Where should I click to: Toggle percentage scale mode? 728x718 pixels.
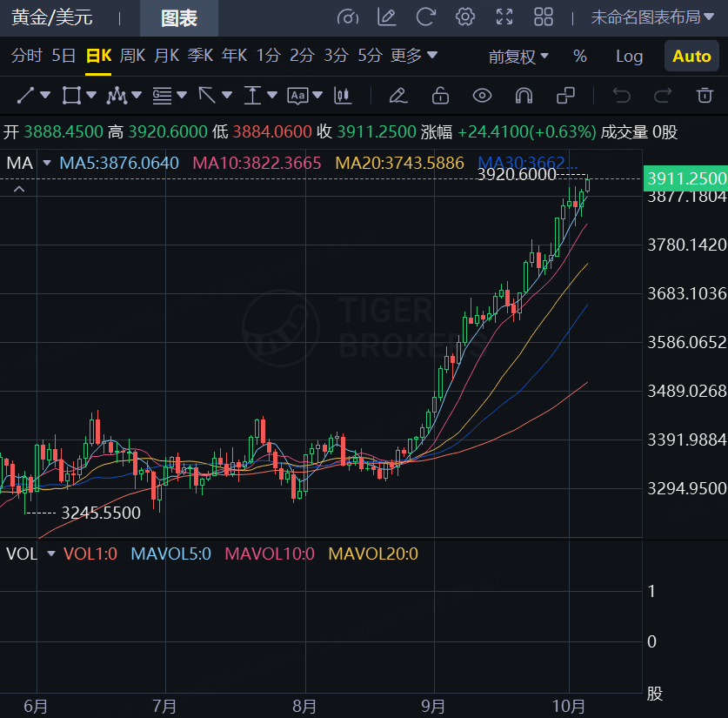[580, 57]
